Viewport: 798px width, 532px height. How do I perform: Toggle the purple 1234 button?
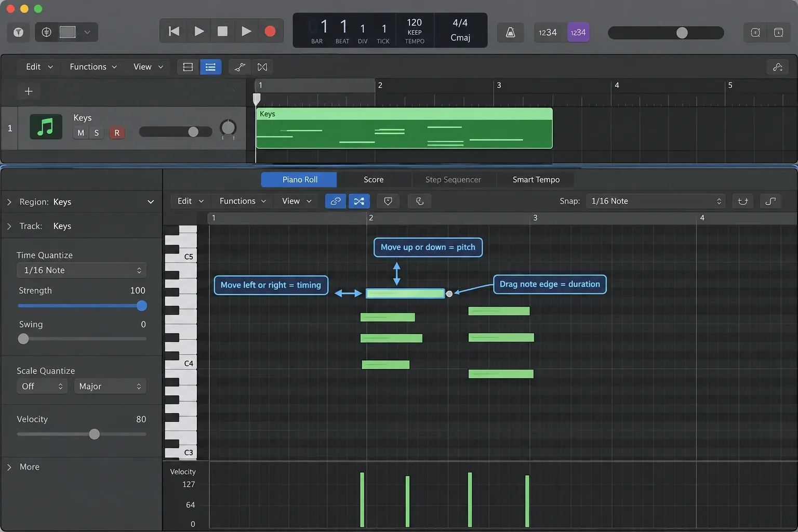tap(578, 32)
